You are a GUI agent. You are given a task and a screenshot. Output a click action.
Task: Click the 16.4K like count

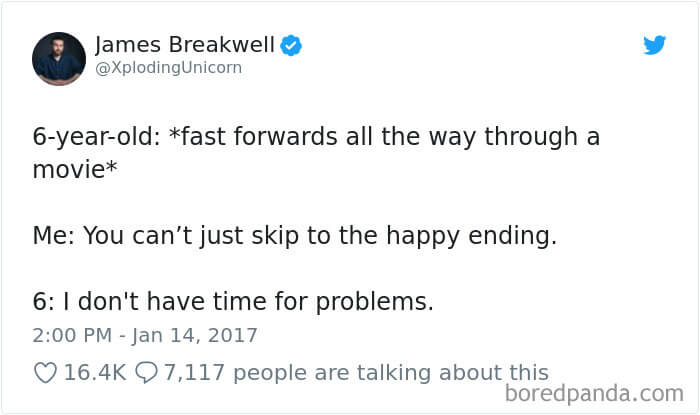[x=95, y=373]
